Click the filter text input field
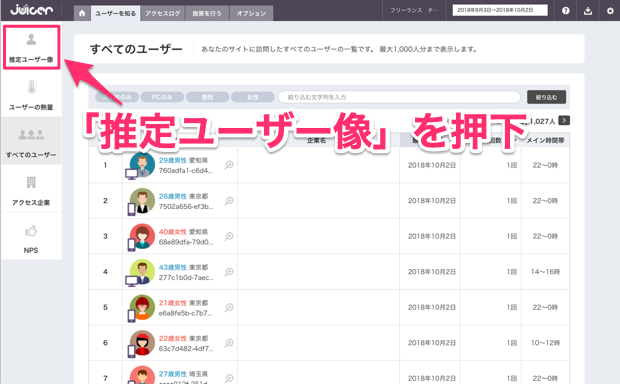 [x=399, y=97]
